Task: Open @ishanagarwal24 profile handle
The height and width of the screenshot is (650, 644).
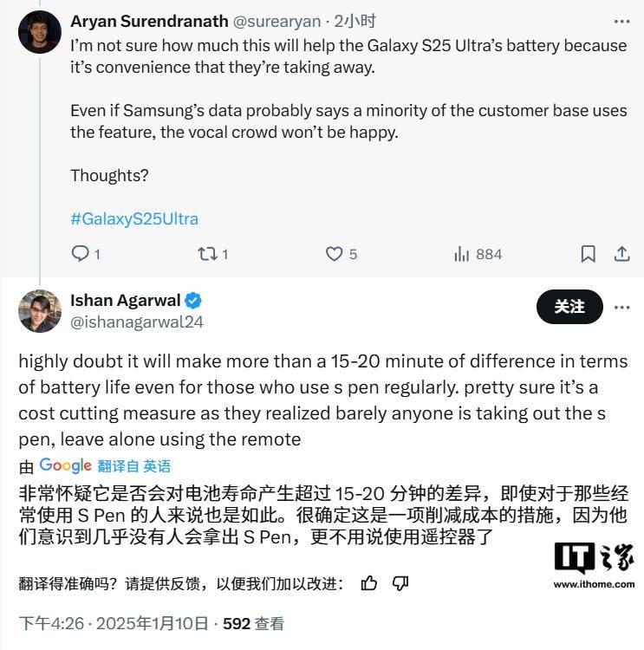Action: click(x=137, y=322)
